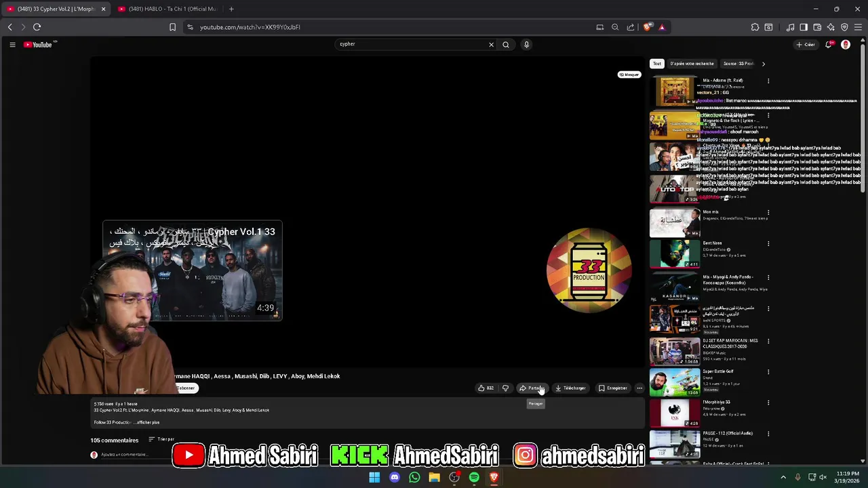The width and height of the screenshot is (868, 488).
Task: Dislike the video with thumbs down
Action: tap(505, 388)
